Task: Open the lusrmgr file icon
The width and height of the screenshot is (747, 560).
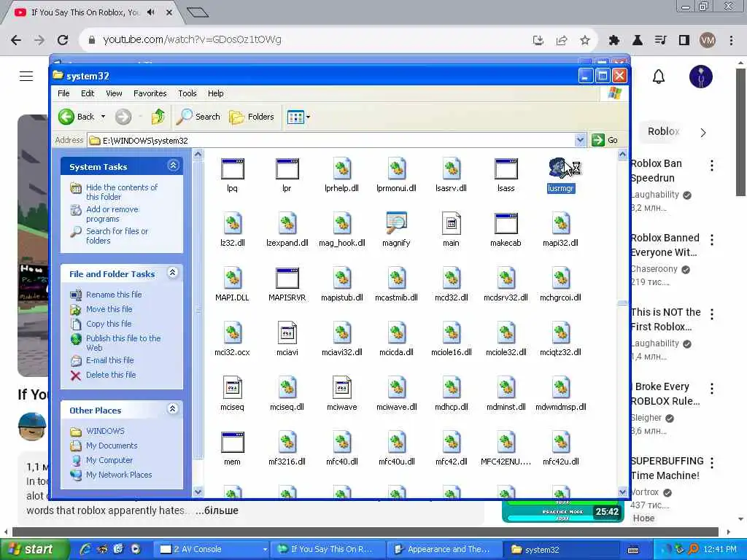Action: pos(560,168)
